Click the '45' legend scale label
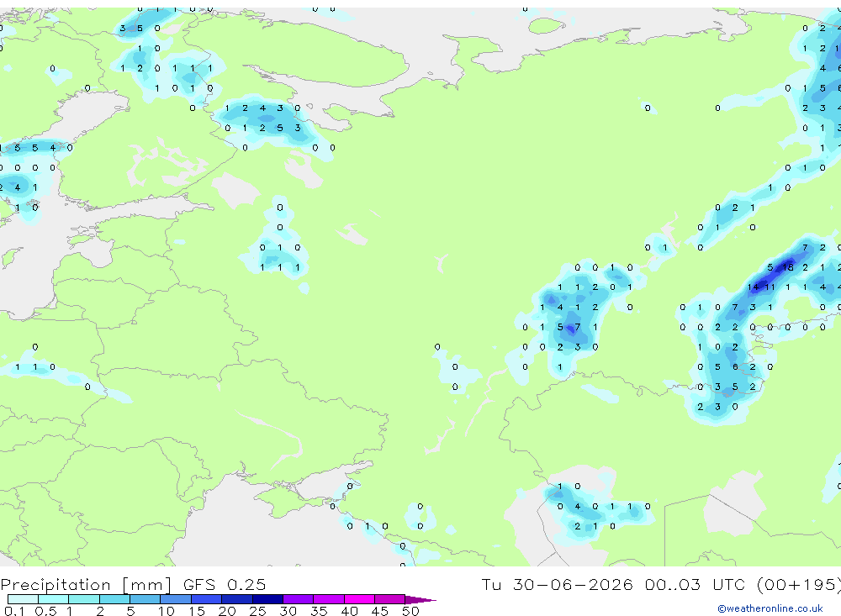This screenshot has width=841, height=616. (x=380, y=611)
